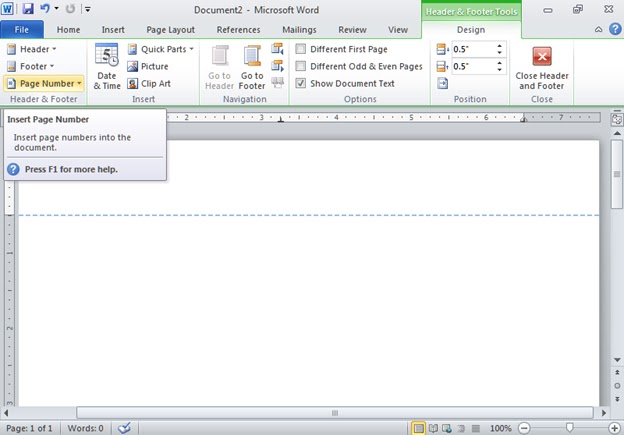Click the Undo arrow icon

pos(45,8)
